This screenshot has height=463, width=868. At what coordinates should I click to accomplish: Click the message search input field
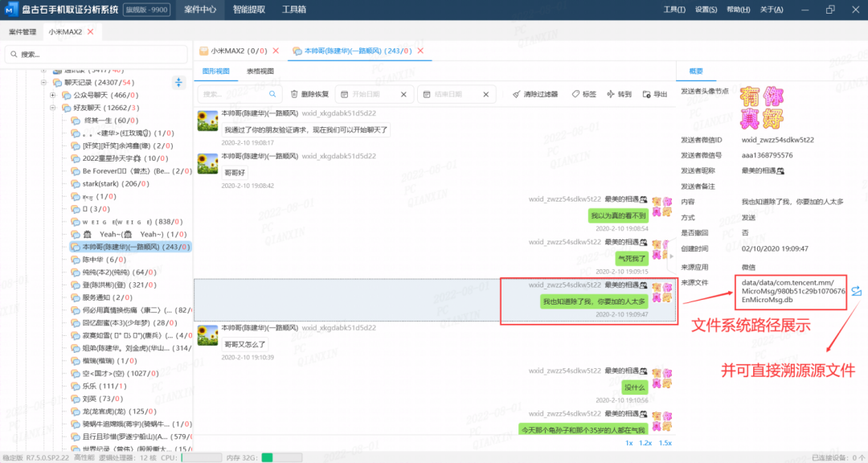(240, 94)
